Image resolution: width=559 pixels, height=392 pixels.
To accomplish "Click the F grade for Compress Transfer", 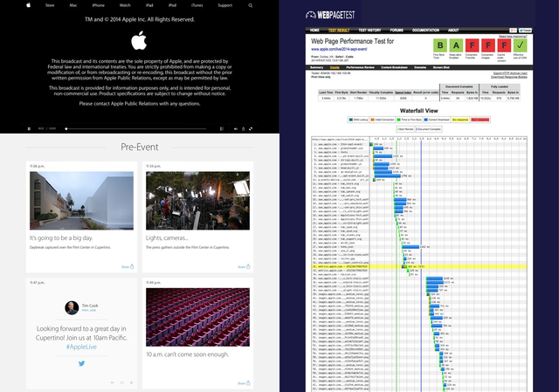I will (472, 45).
